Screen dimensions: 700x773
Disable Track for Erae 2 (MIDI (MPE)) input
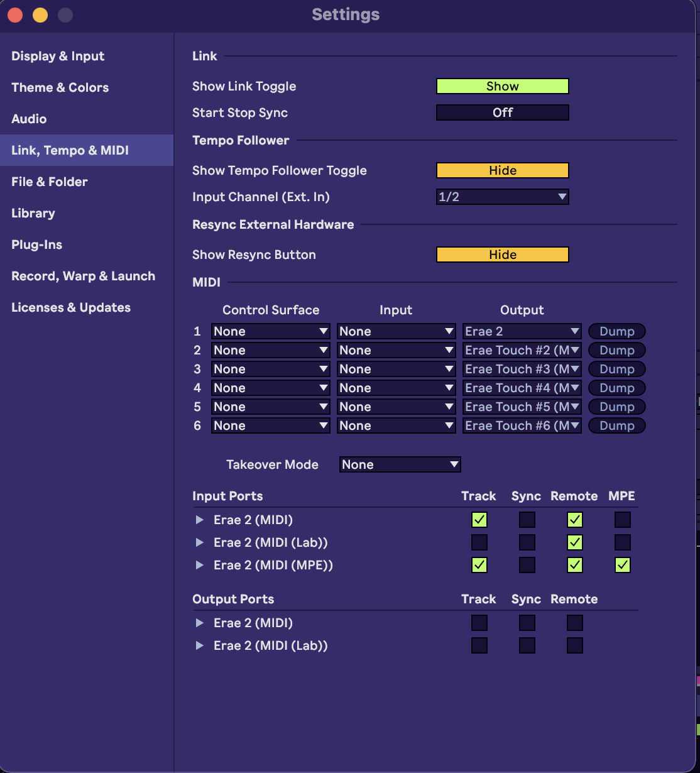click(x=479, y=565)
